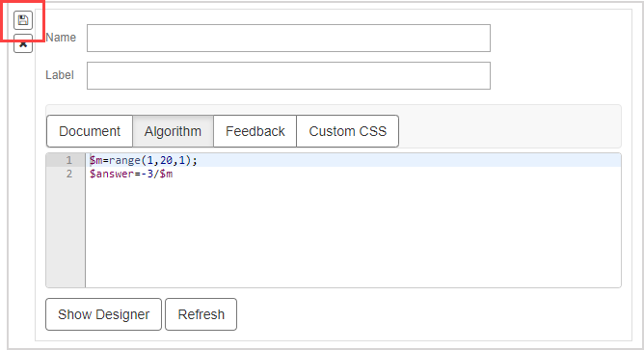Click the save floppy disk icon
Viewport: 644px width, 350px height.
click(23, 20)
